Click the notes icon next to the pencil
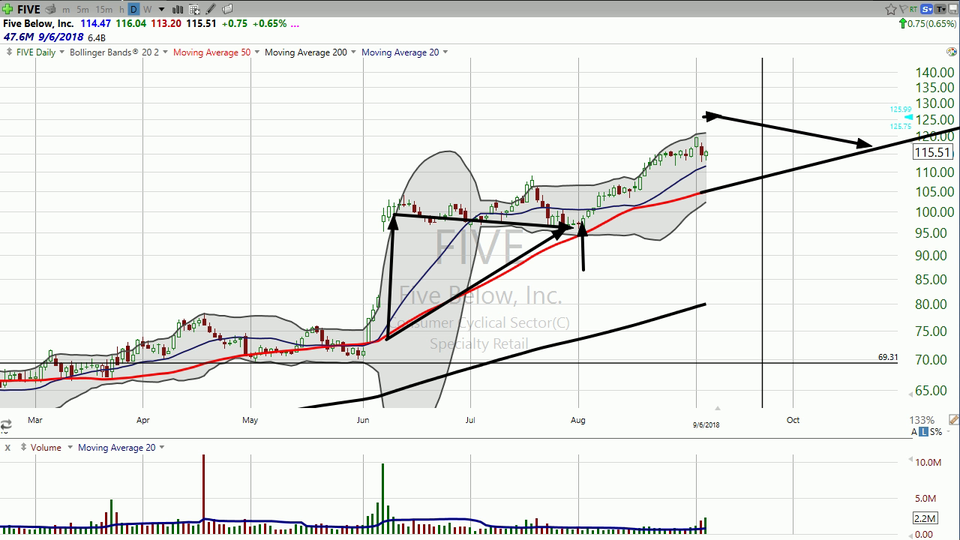Image resolution: width=960 pixels, height=540 pixels. coord(227,9)
